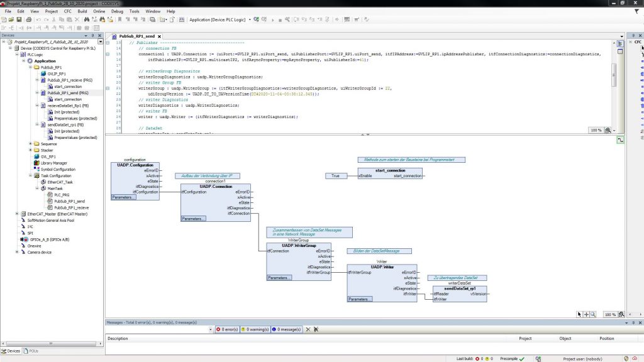Select the magnifier zoom tool in CFC editor
The image size is (644, 362).
[593, 314]
